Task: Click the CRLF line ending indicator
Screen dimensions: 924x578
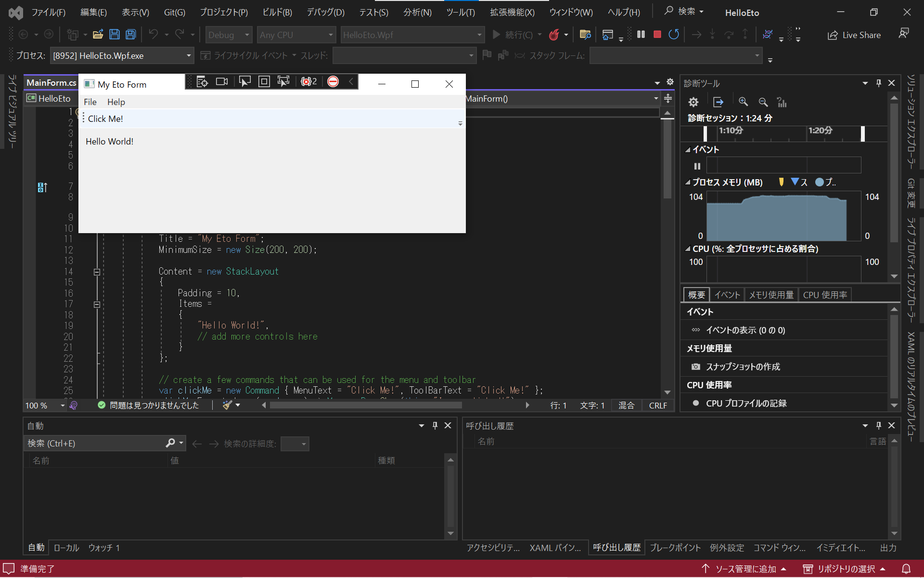Action: point(658,406)
